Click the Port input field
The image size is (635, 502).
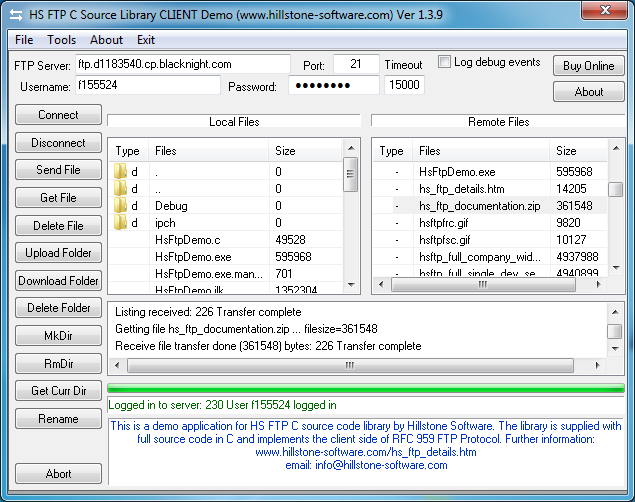[356, 64]
